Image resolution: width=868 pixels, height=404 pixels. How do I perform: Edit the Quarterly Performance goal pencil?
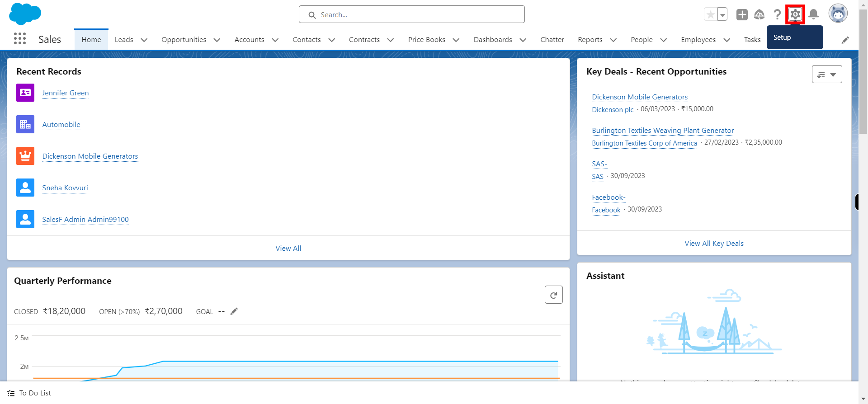coord(234,311)
